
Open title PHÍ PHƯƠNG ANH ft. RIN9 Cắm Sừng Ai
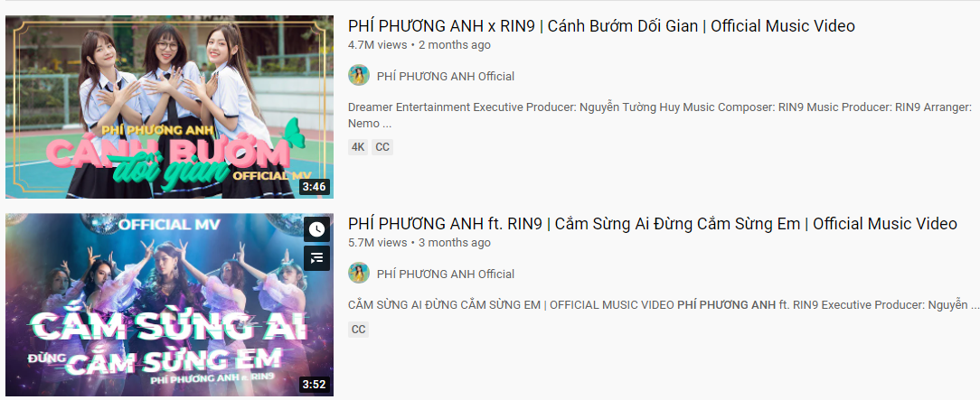coord(653,223)
